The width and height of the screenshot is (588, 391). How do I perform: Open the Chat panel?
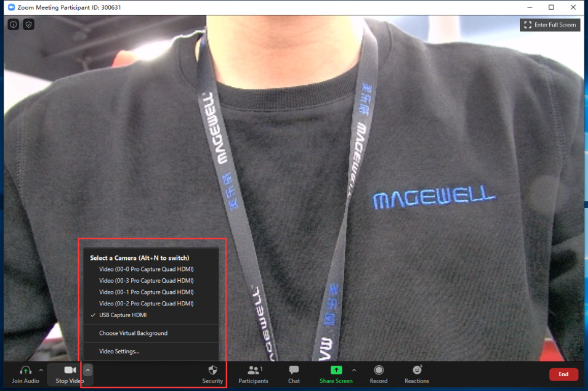(x=294, y=374)
